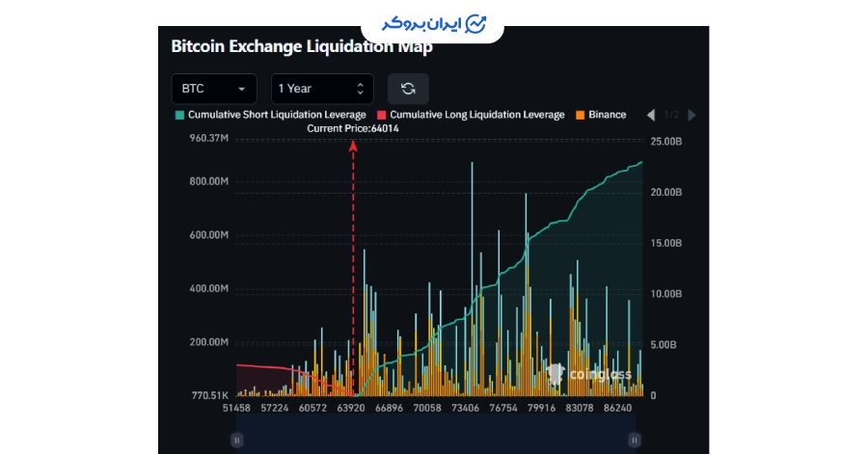Click the coinglass watermark logo
The image size is (868, 454).
point(588,374)
